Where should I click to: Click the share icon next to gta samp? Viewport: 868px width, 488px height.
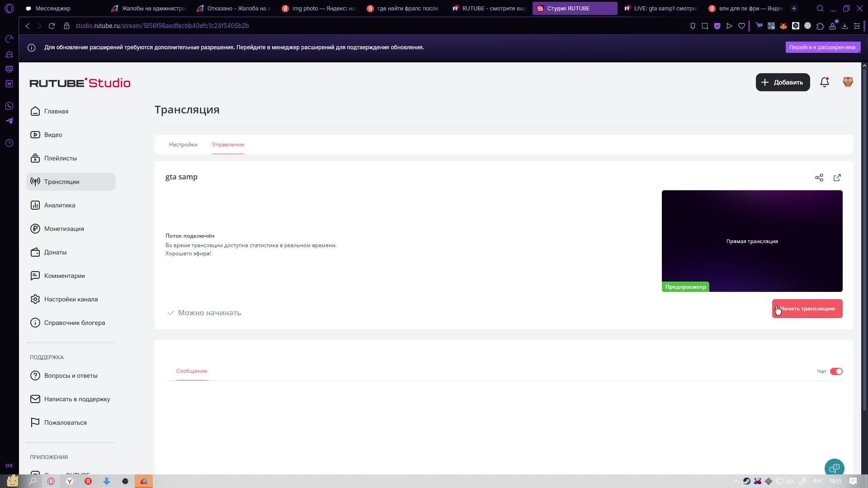819,178
